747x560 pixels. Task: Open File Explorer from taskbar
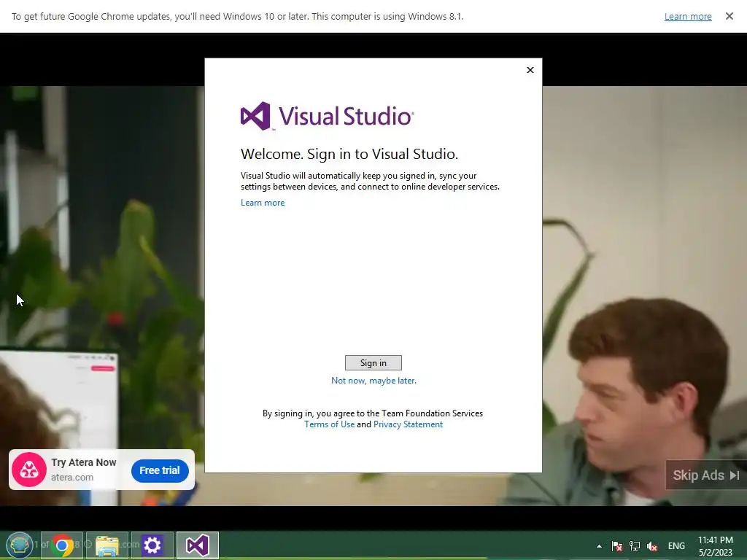point(107,545)
